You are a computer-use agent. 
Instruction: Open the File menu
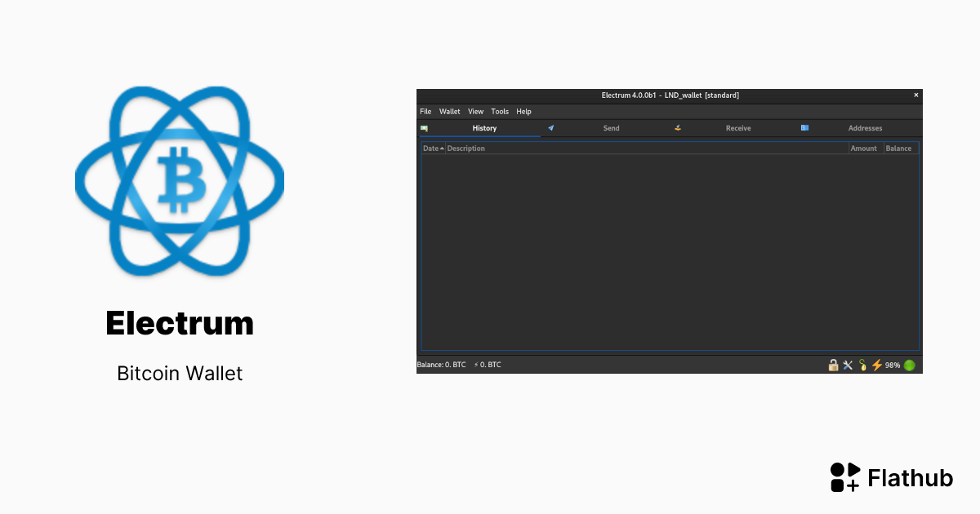tap(425, 111)
